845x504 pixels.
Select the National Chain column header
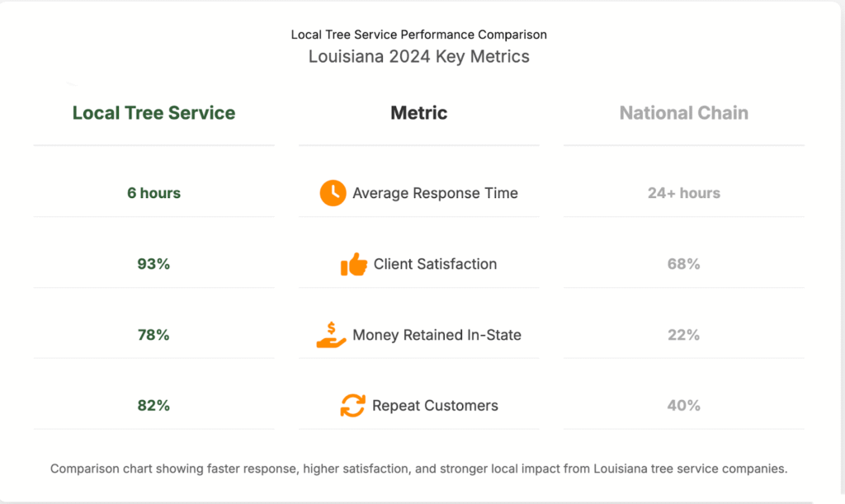(684, 113)
